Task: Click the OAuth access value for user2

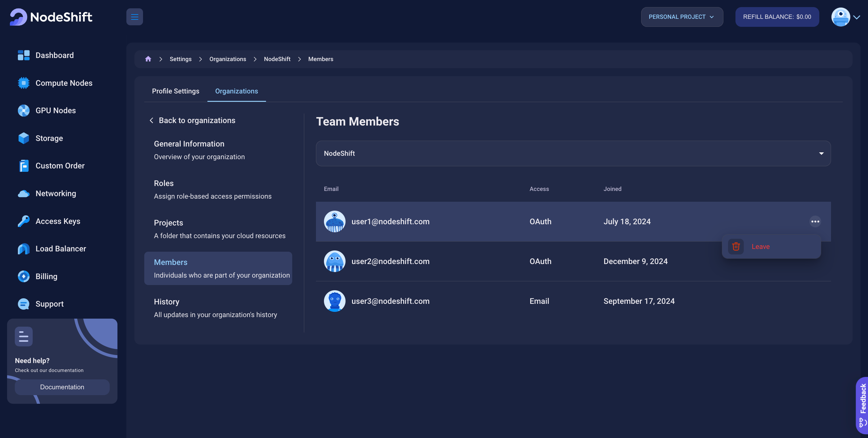Action: tap(540, 261)
